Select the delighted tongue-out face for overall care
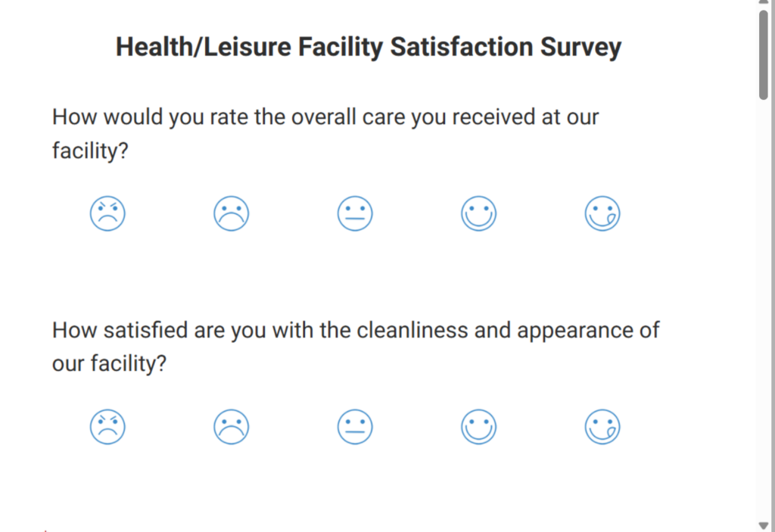This screenshot has width=775, height=532. pos(602,213)
